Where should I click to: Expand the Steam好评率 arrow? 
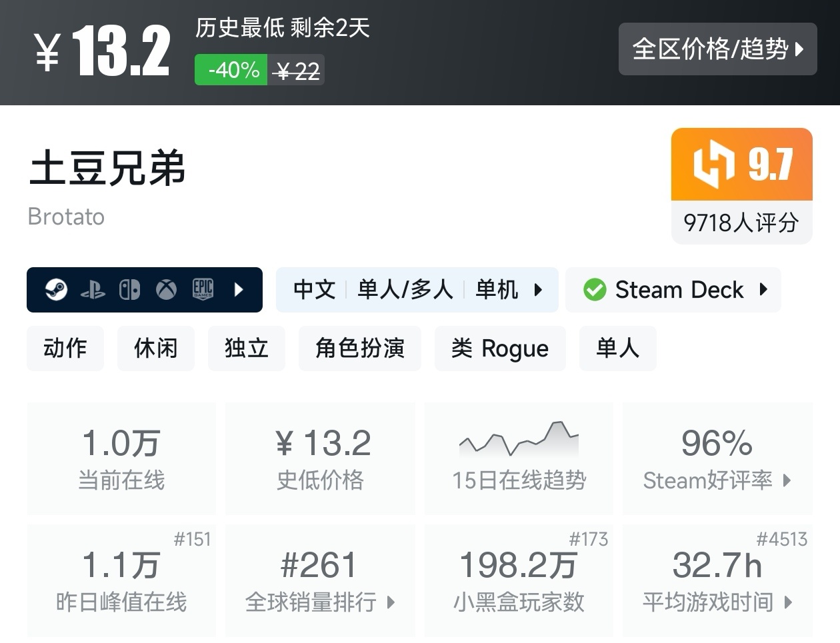click(787, 480)
